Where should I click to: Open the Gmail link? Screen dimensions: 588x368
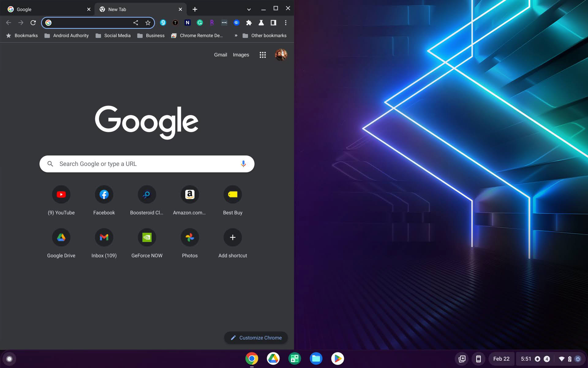pyautogui.click(x=220, y=55)
